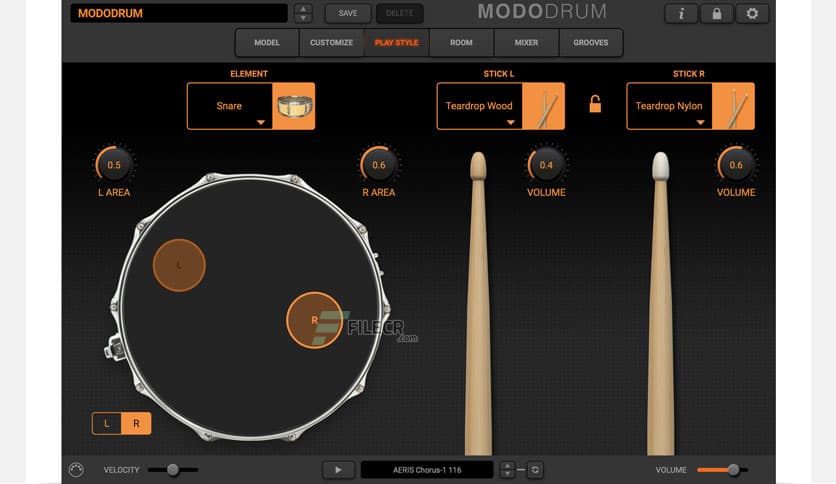Select the L hand toggle button

pos(107,424)
